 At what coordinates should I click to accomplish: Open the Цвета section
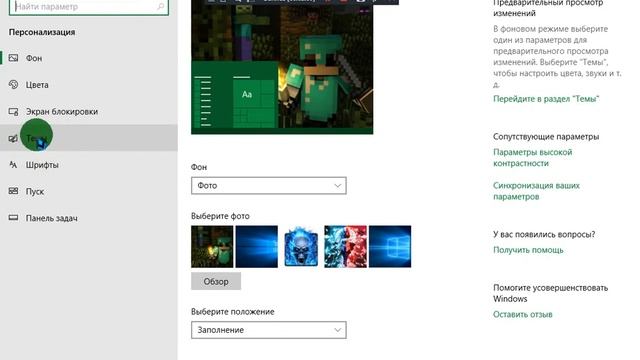pos(89,84)
